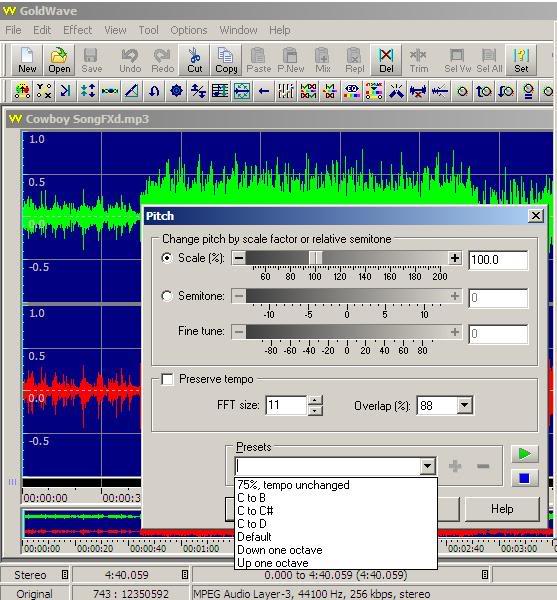Select the Semitone radio button
Screen dimensions: 557x600
point(167,296)
